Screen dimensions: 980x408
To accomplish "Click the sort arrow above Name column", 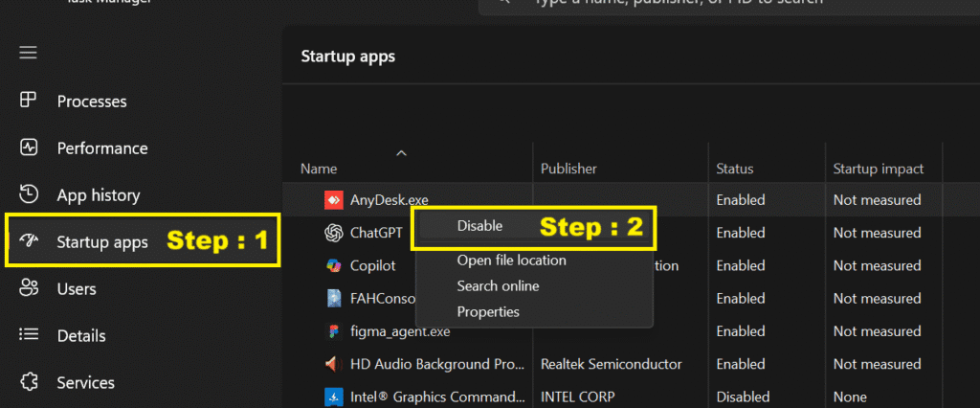I will (402, 152).
